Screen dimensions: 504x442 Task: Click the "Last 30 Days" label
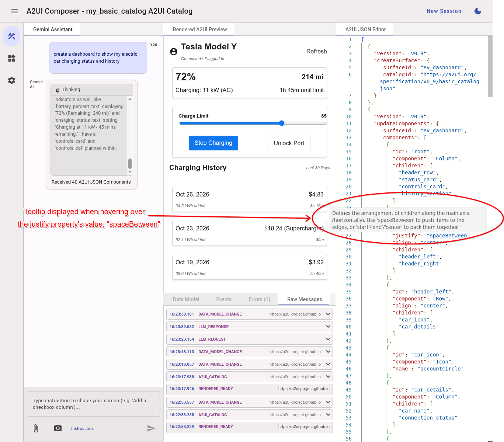pos(318,168)
